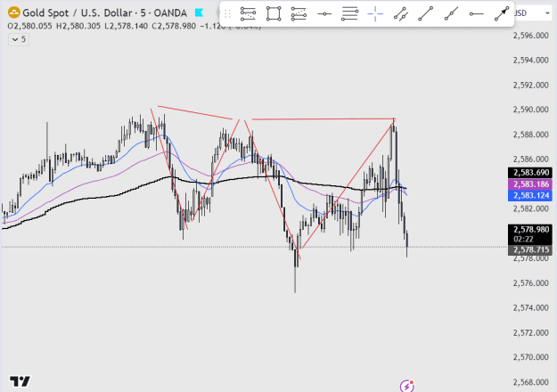Viewport: 557px width, 392px height.
Task: Select the Rectangle drawing tool
Action: [x=274, y=14]
